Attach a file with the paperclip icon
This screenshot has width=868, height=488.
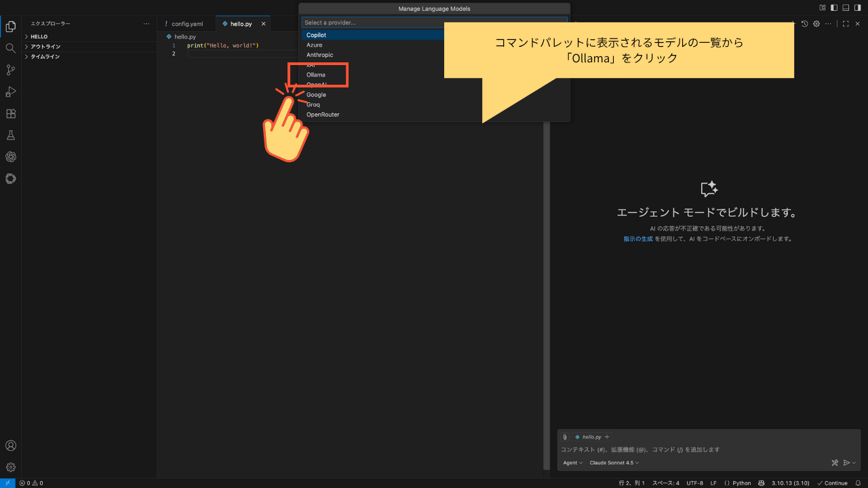click(565, 436)
